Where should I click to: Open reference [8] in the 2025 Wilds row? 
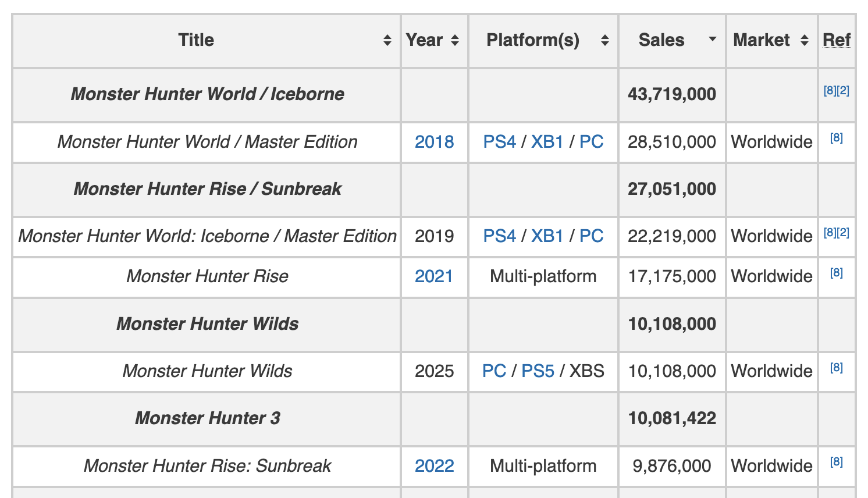coord(837,368)
